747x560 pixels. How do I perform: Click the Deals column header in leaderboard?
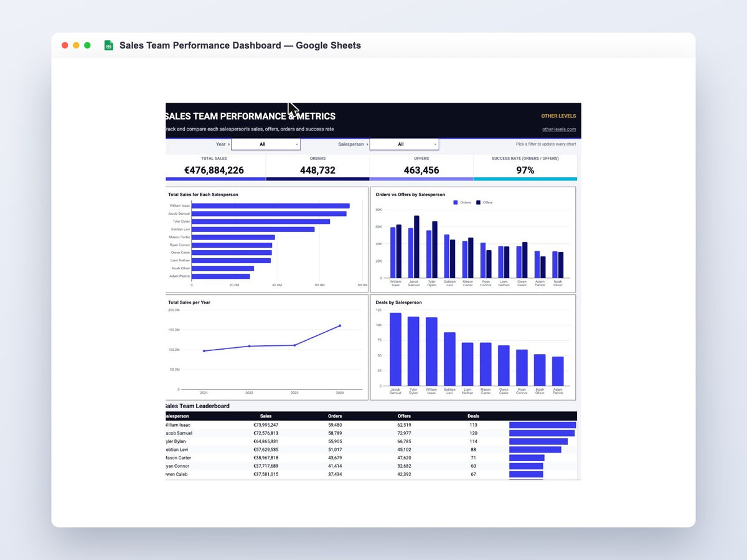[473, 416]
